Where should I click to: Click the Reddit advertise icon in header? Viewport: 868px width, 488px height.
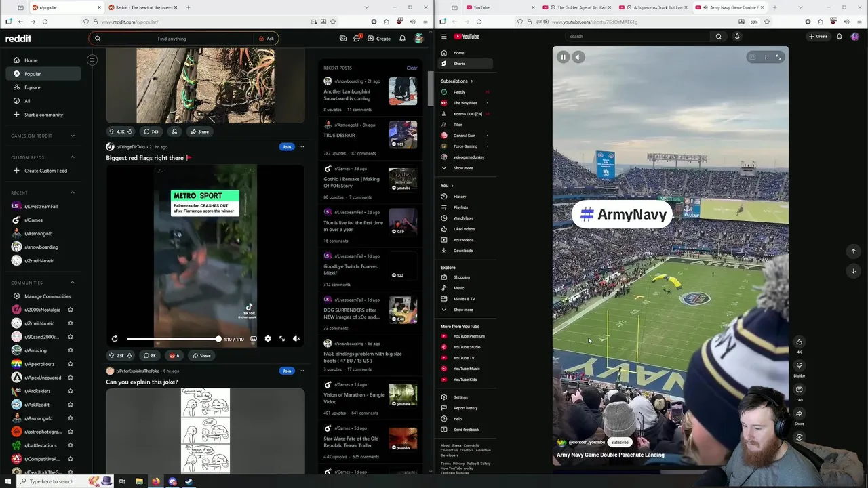click(343, 39)
